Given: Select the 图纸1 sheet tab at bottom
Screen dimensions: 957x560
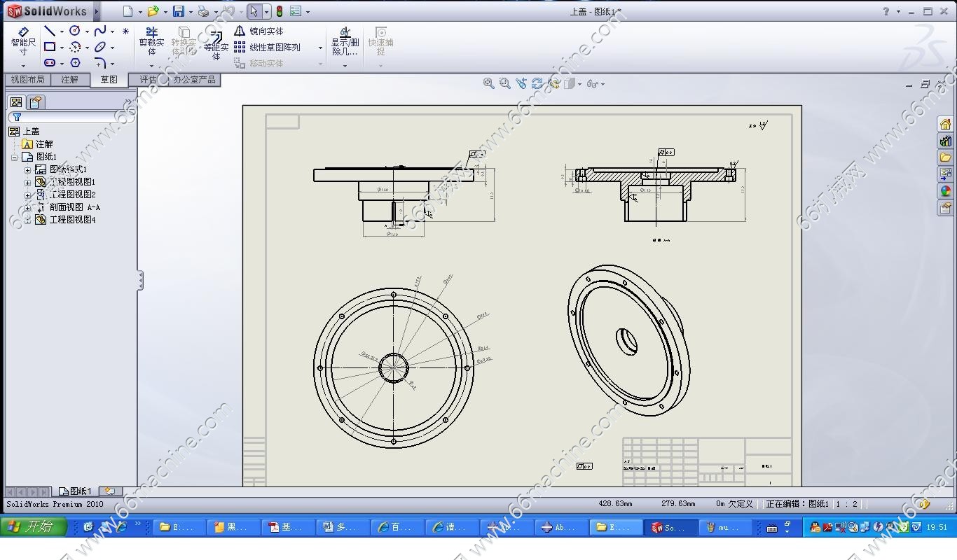Looking at the screenshot, I should pyautogui.click(x=76, y=491).
